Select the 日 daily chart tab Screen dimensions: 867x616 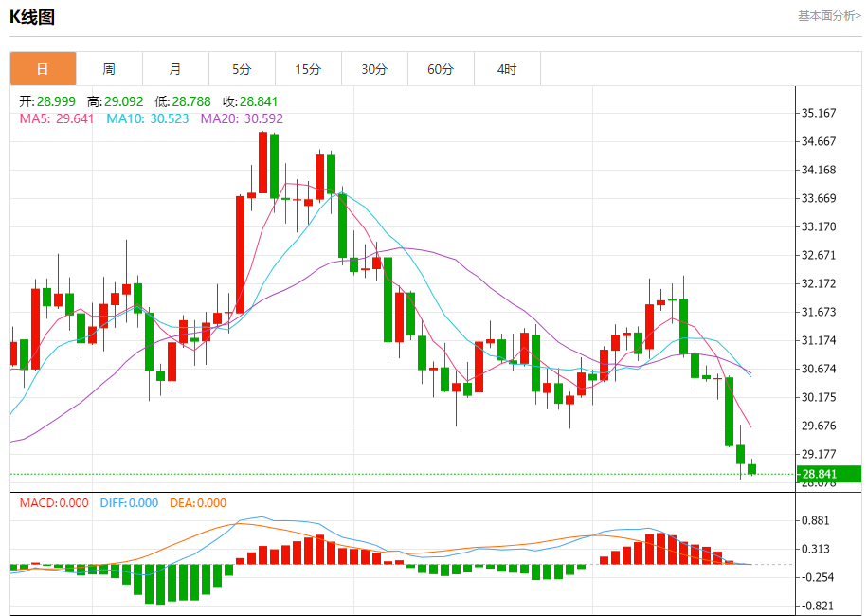(x=44, y=69)
